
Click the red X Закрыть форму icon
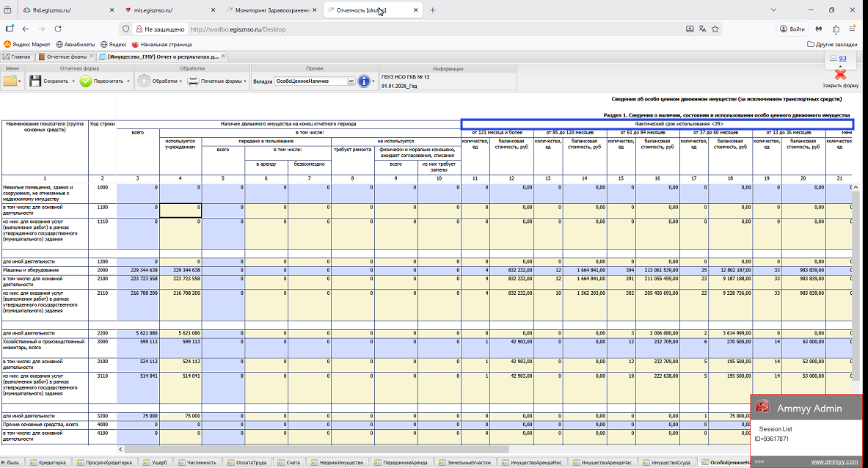point(840,74)
